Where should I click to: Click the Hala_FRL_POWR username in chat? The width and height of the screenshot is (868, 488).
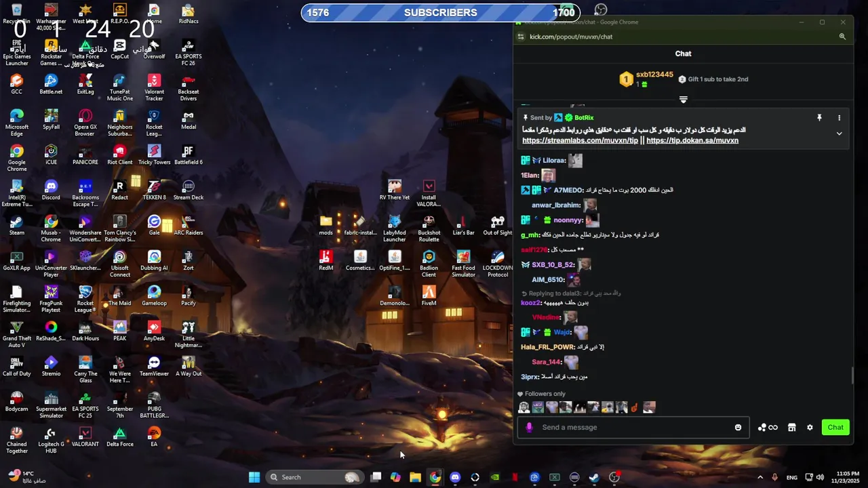click(547, 347)
